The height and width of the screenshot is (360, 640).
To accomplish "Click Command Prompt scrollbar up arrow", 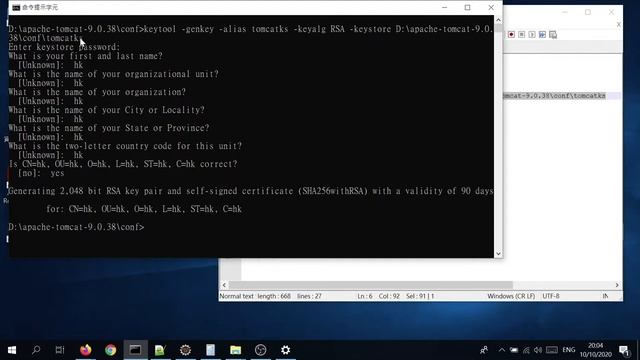I will 498,20.
